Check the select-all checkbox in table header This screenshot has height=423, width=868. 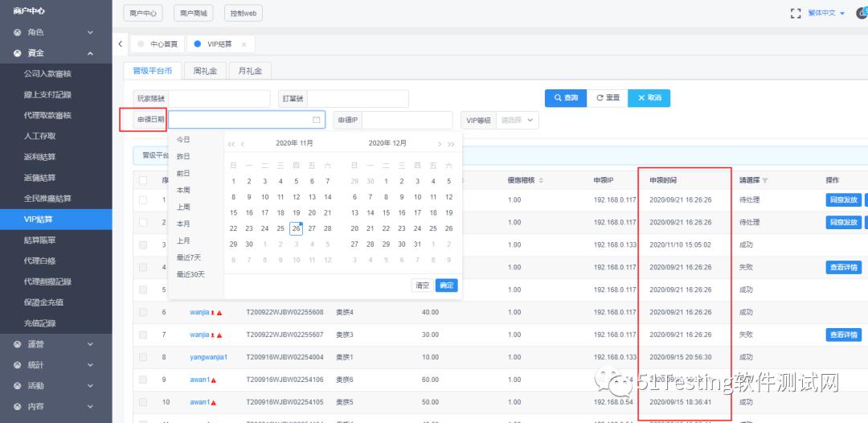[x=143, y=180]
